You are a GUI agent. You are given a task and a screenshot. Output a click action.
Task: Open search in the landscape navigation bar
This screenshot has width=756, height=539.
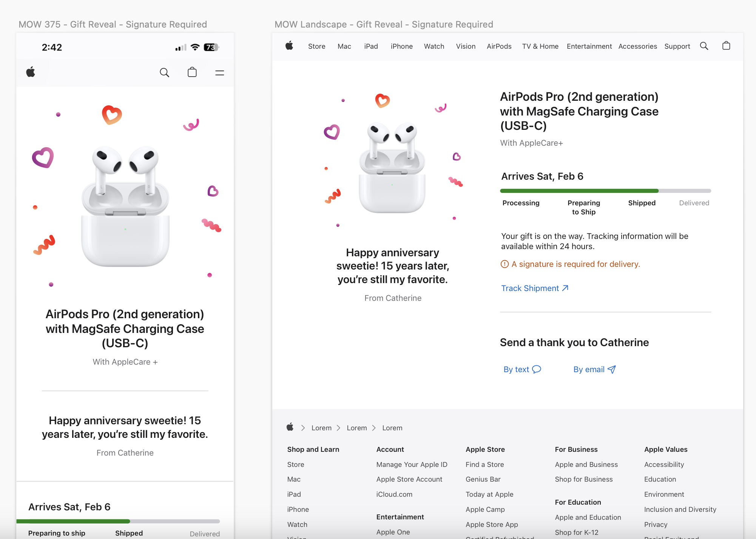click(x=704, y=46)
